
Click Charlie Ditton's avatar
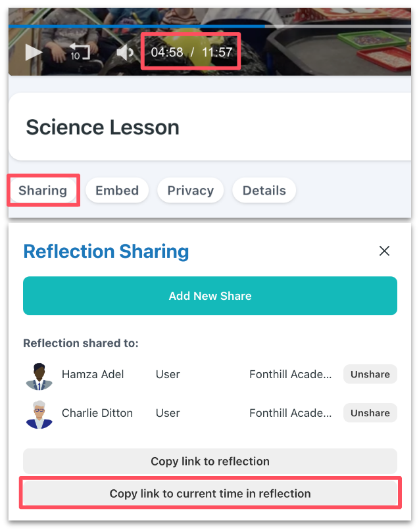(x=39, y=414)
